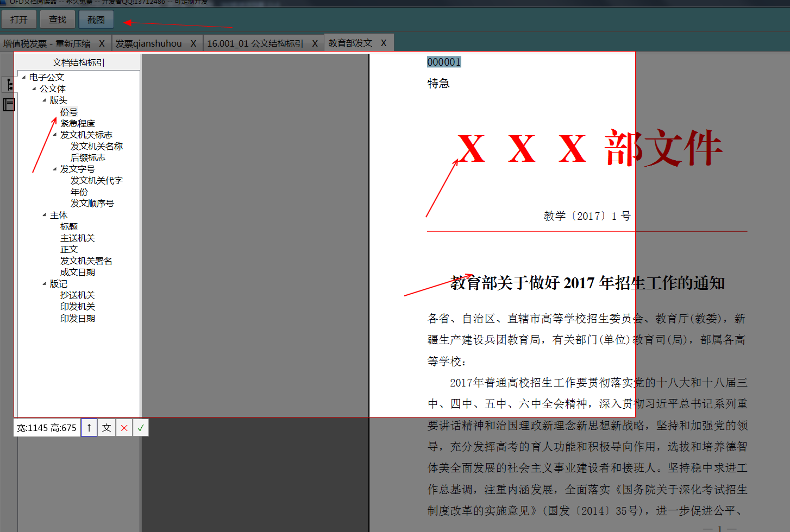Select 发文顺序号 tree item
Image resolution: width=790 pixels, height=532 pixels.
point(92,203)
